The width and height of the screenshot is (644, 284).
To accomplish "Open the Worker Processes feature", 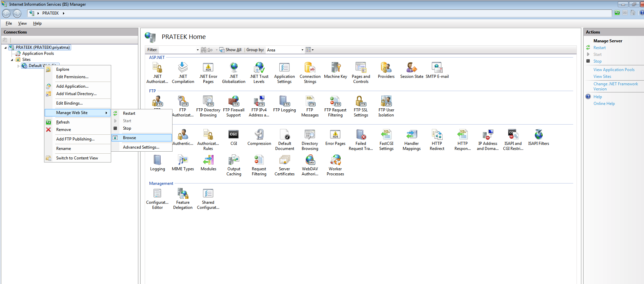I will tap(336, 165).
